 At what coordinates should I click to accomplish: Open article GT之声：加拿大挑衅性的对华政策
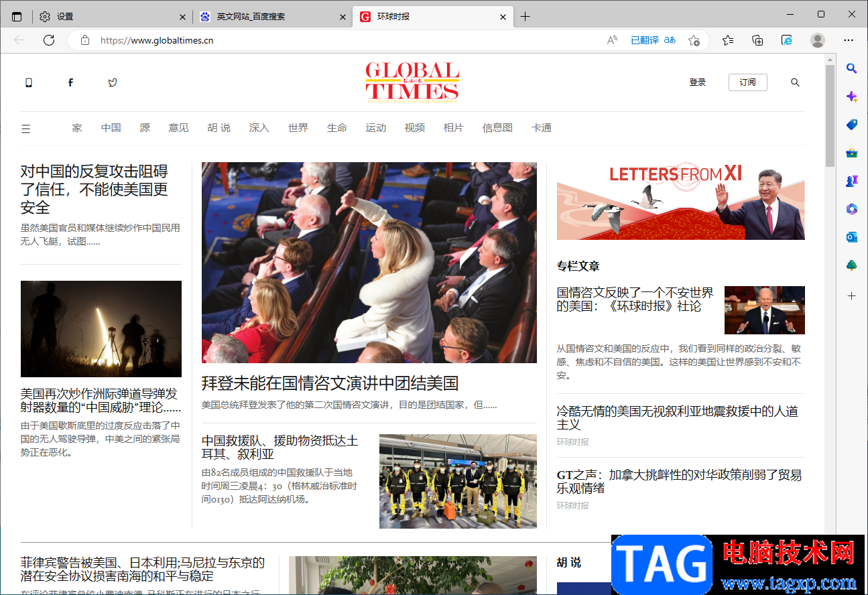pyautogui.click(x=679, y=481)
